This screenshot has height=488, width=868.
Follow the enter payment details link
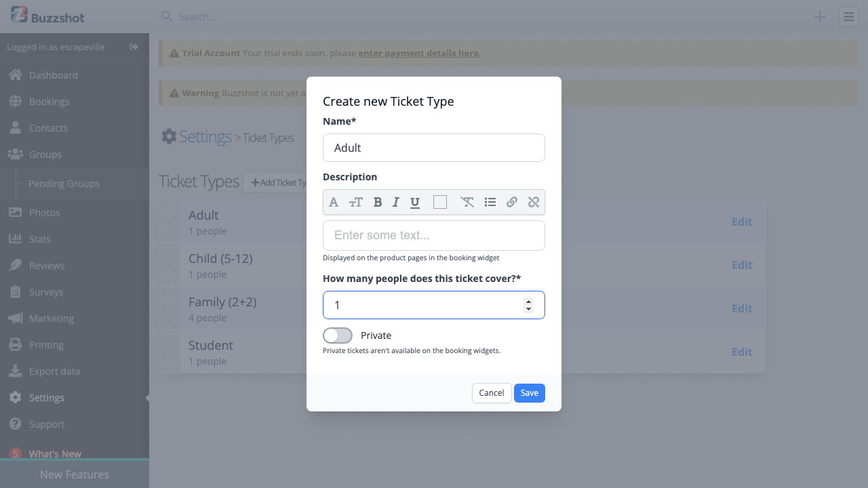(419, 53)
